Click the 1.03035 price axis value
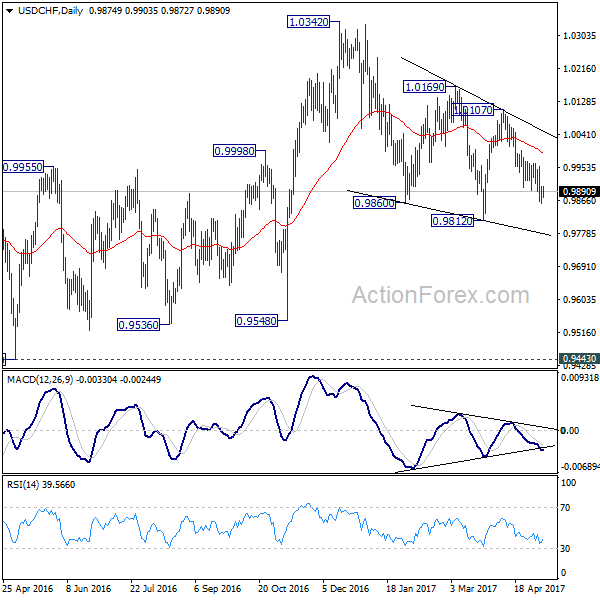The width and height of the screenshot is (600, 600). (579, 36)
